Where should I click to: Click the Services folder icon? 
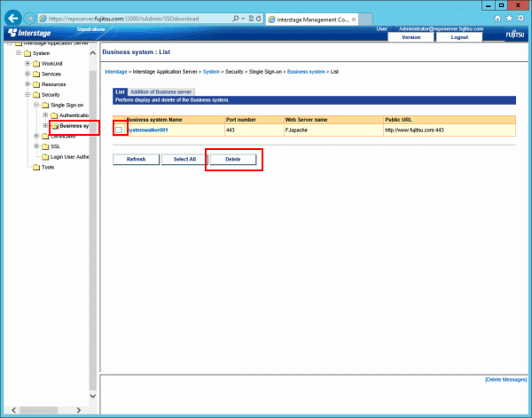point(36,74)
